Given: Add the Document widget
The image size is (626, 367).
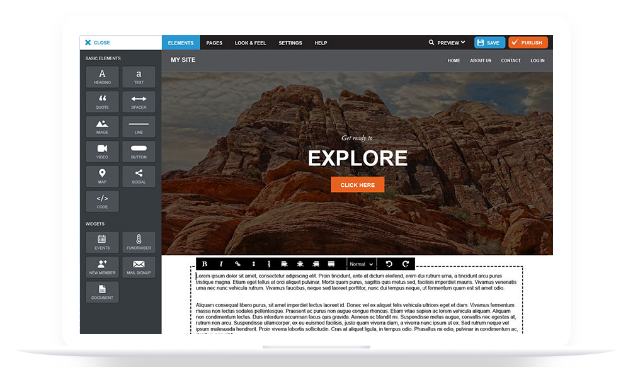Looking at the screenshot, I should coord(102,292).
